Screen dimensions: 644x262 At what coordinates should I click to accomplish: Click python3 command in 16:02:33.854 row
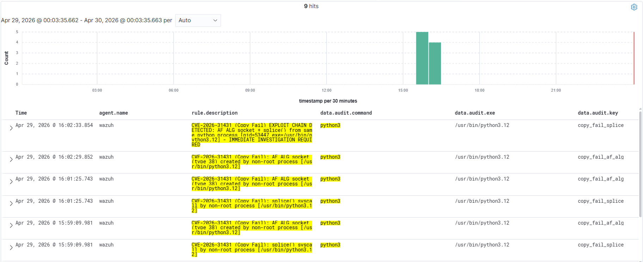coord(330,125)
